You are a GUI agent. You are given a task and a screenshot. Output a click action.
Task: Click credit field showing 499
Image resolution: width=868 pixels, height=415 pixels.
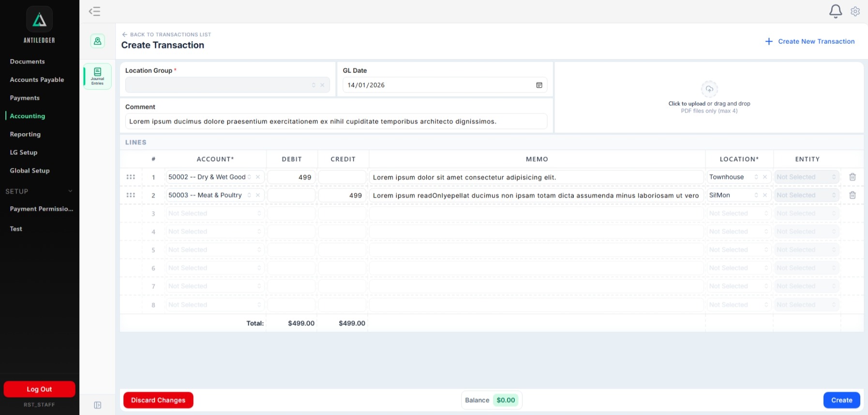point(342,195)
